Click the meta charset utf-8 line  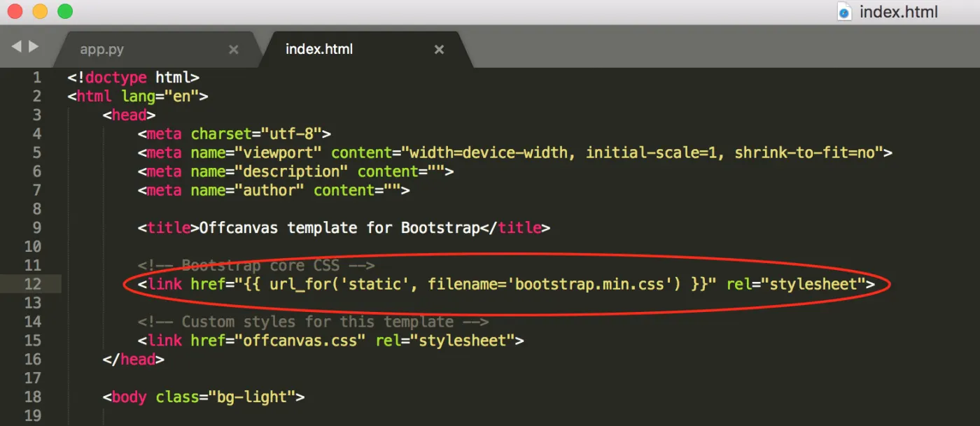[234, 134]
